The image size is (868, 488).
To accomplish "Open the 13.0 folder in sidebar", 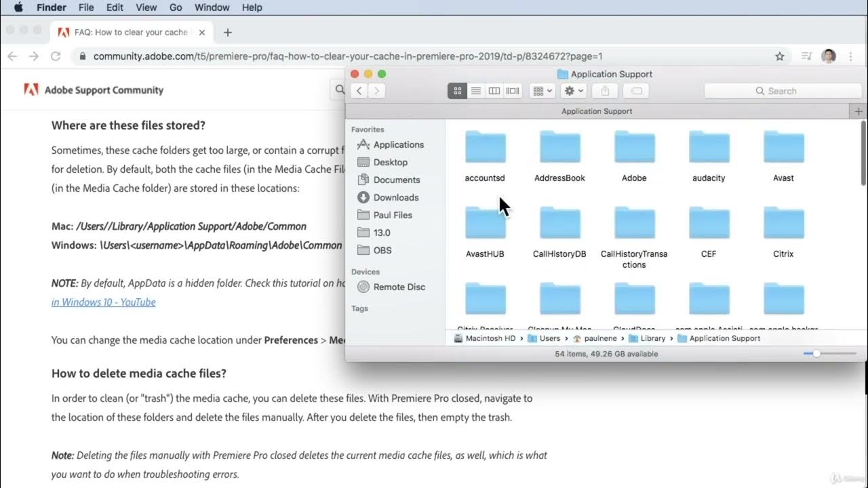I will tap(374, 232).
